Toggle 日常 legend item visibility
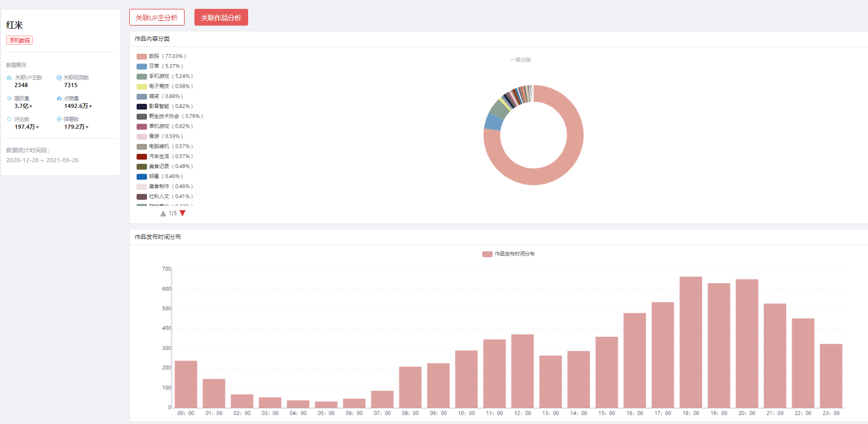 pyautogui.click(x=160, y=66)
